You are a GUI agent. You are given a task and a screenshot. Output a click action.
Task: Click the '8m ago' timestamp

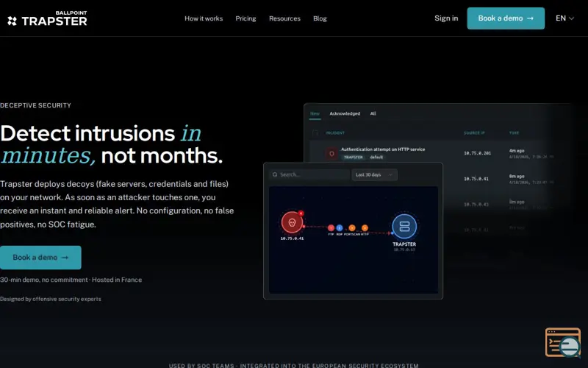pyautogui.click(x=517, y=176)
